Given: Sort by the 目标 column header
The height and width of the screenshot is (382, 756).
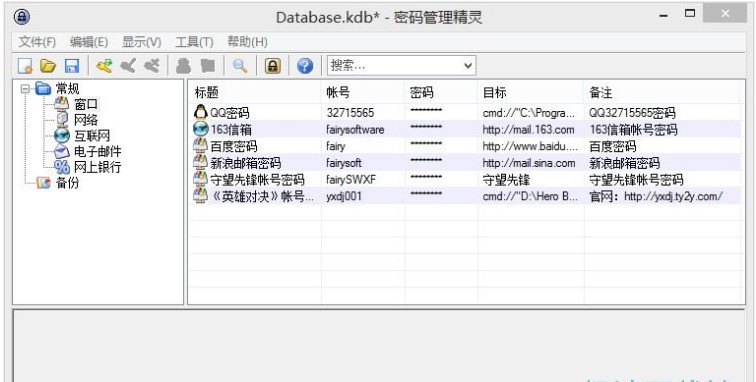Looking at the screenshot, I should pyautogui.click(x=531, y=92).
